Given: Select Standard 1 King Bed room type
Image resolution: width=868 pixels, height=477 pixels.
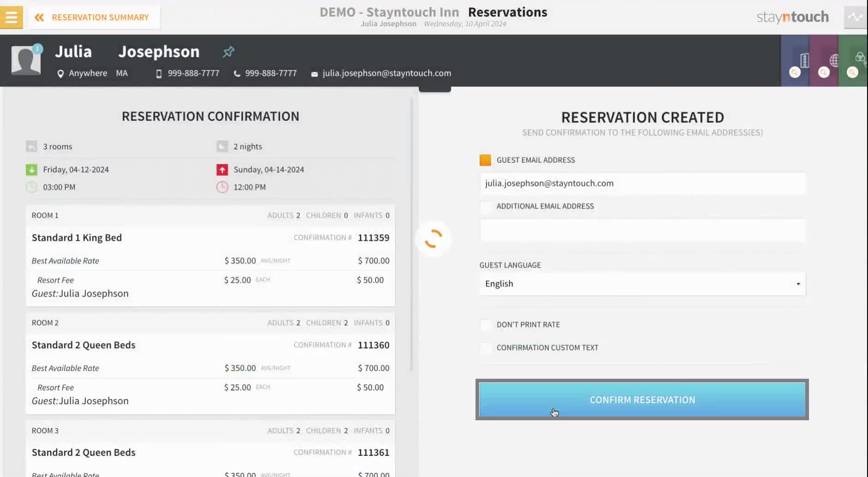Looking at the screenshot, I should [x=77, y=238].
